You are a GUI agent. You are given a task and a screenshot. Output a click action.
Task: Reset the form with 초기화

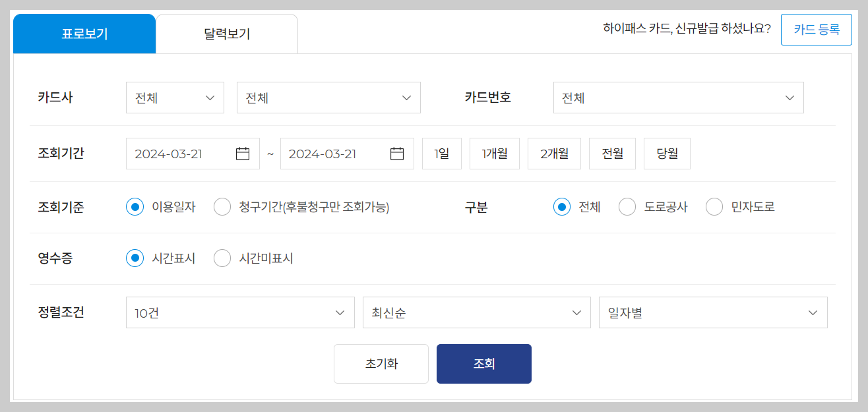(x=381, y=363)
